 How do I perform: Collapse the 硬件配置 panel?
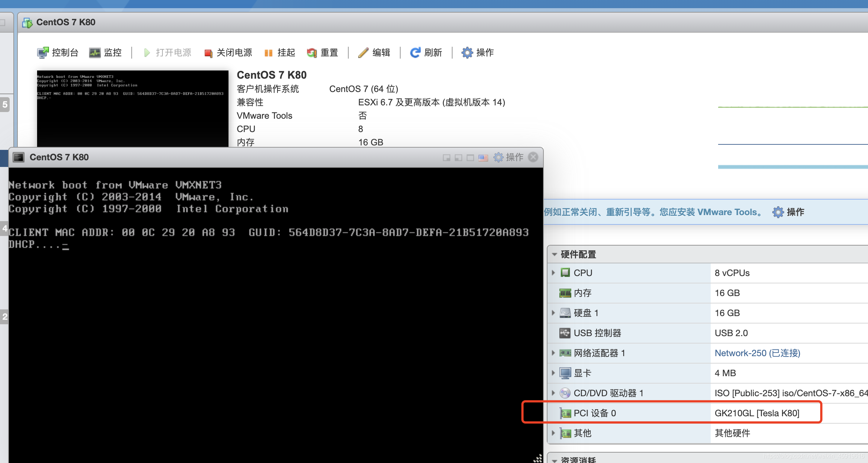tap(555, 255)
